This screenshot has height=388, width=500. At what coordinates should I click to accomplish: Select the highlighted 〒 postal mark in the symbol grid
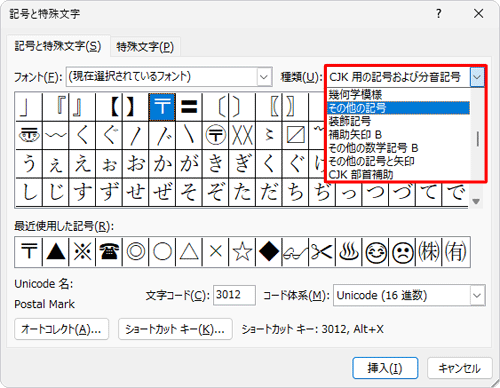(x=162, y=107)
